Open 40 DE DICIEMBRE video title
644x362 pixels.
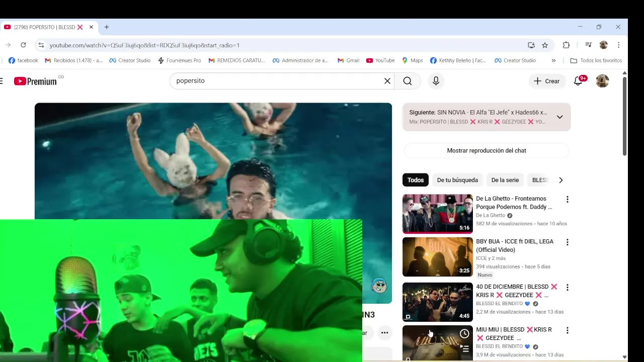pyautogui.click(x=517, y=291)
